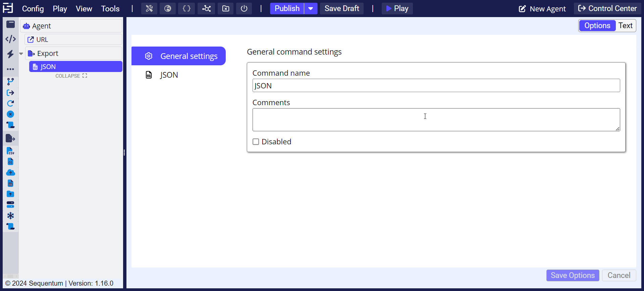Screen dimensions: 644x291
Task: Click the cloud upload sidebar icon
Action: (x=11, y=173)
